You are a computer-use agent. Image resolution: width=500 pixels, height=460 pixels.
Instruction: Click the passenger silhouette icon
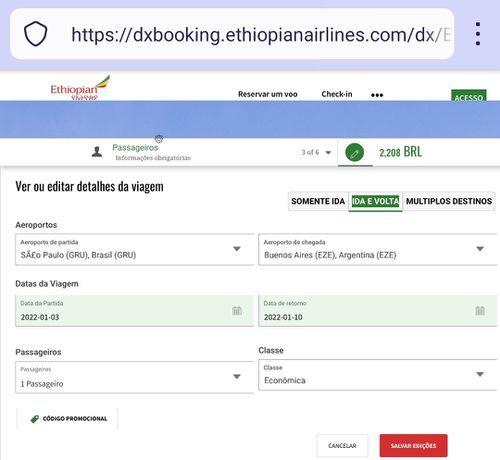tap(97, 152)
